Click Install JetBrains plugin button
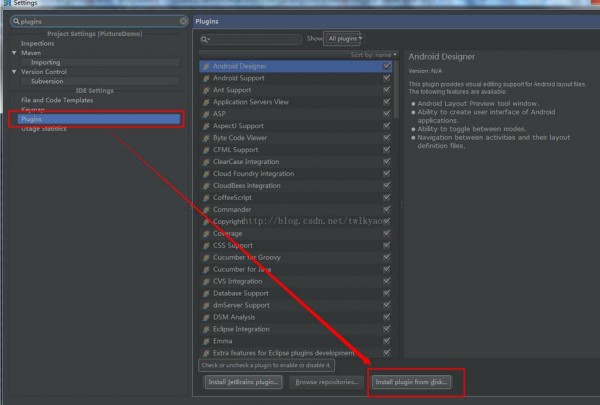 tap(243, 382)
